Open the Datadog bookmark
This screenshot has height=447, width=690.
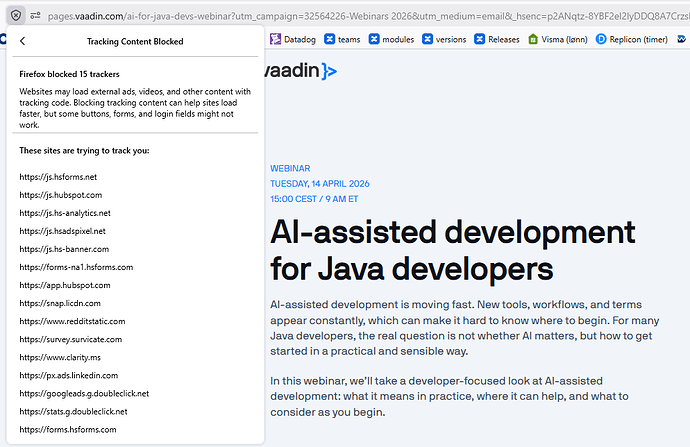[x=301, y=39]
